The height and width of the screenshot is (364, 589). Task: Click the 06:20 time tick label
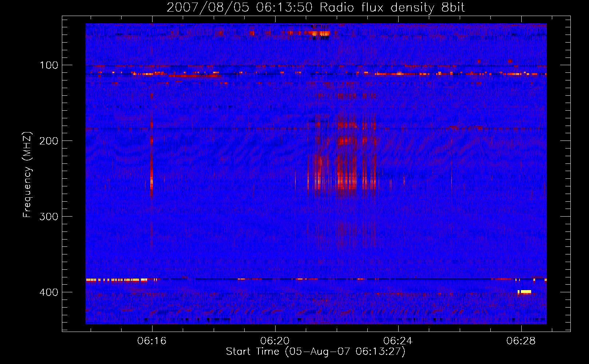275,341
